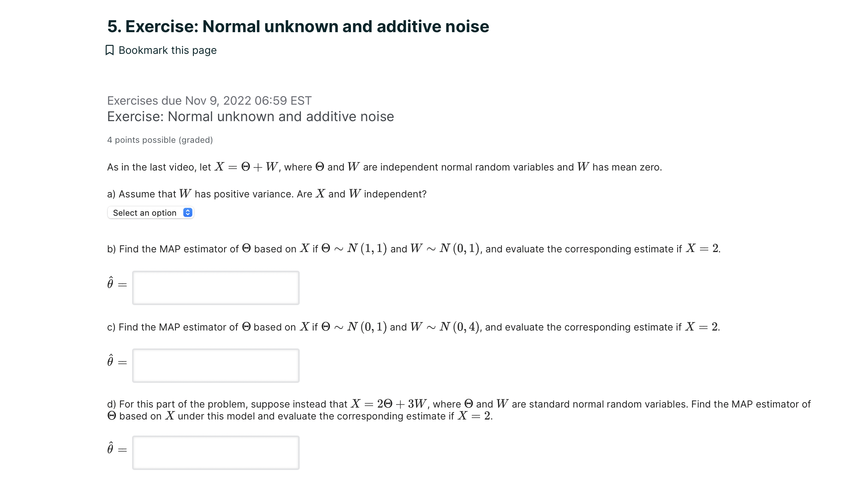The height and width of the screenshot is (498, 868).
Task: Click the answer input between questions c and d
Action: click(215, 365)
